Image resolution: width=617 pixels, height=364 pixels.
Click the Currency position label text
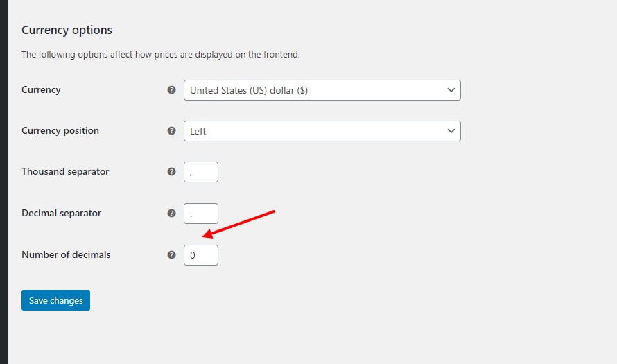(60, 131)
